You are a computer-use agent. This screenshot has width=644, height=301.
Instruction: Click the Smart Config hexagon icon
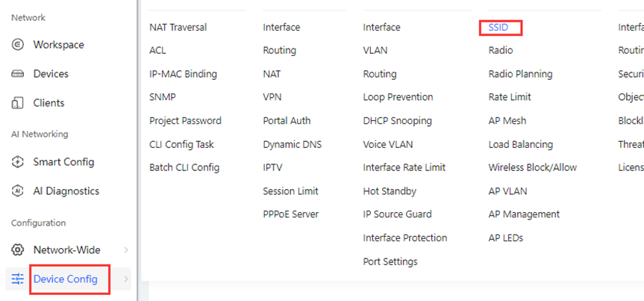[x=17, y=162]
